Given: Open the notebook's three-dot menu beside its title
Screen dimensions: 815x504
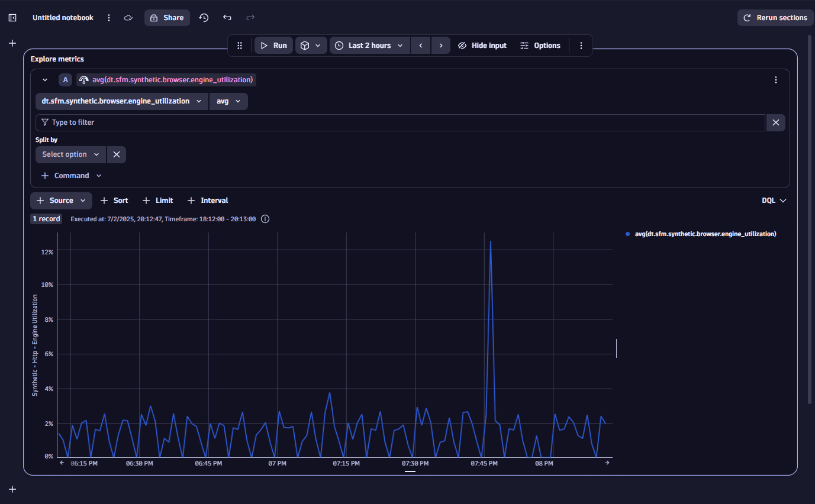Looking at the screenshot, I should tap(109, 18).
